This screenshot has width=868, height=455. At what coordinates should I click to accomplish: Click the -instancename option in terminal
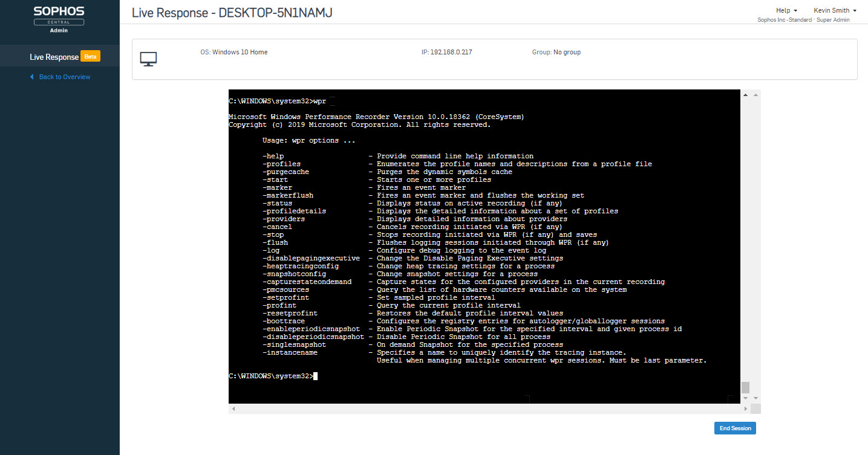290,352
